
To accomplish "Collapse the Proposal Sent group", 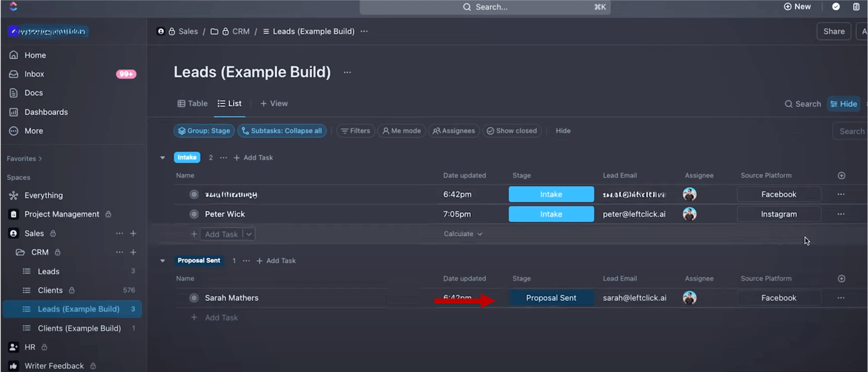I will click(x=162, y=261).
